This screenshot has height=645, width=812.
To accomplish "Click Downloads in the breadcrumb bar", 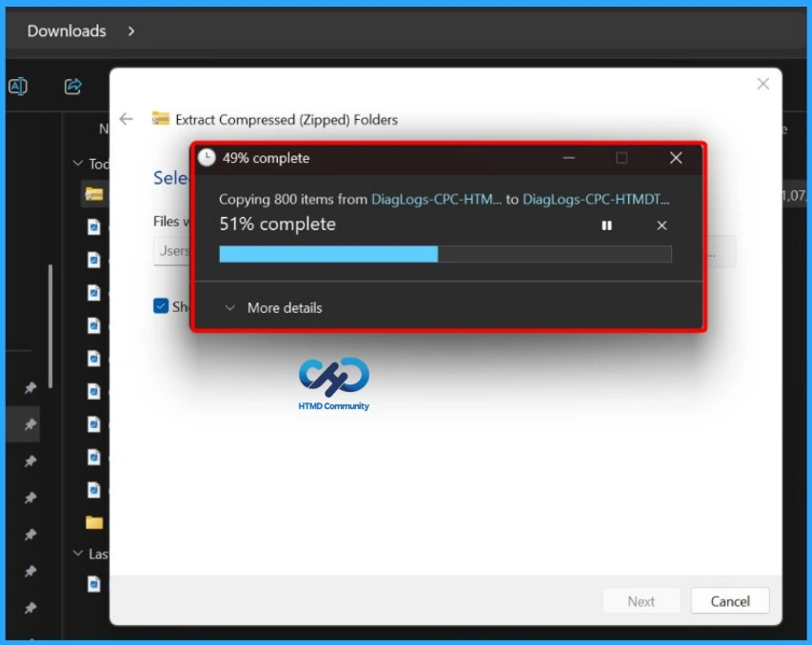I will tap(66, 29).
